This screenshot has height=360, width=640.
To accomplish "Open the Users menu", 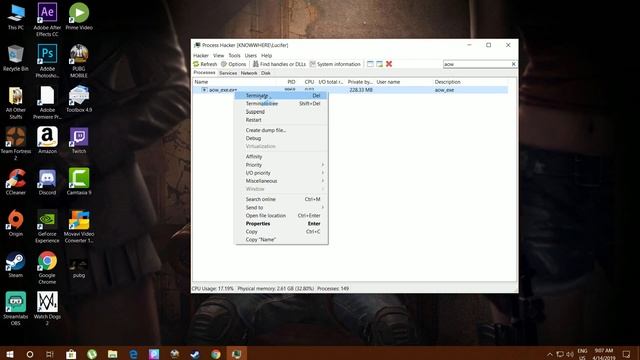I will pyautogui.click(x=251, y=56).
